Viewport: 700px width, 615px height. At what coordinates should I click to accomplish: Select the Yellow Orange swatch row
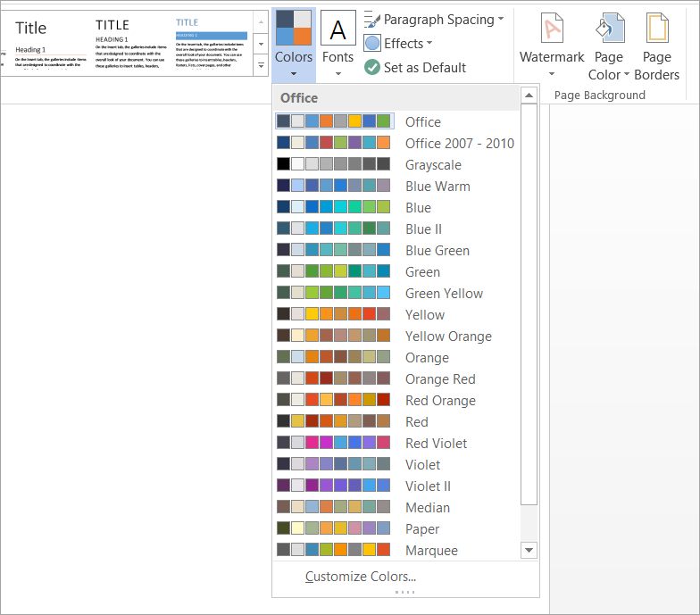click(333, 336)
